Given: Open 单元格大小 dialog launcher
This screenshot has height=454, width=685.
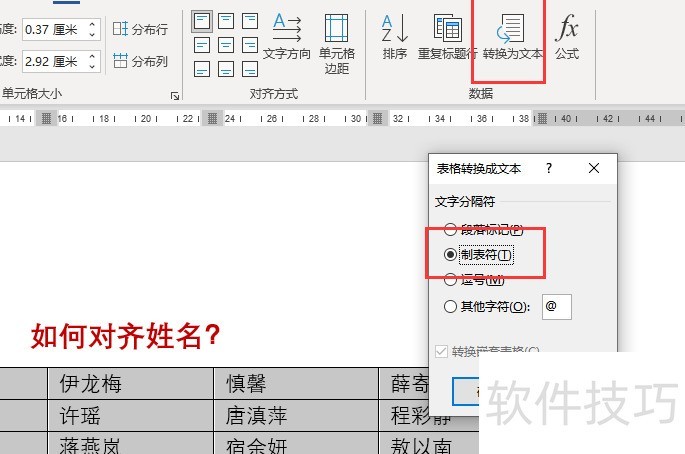Looking at the screenshot, I should pos(175,96).
